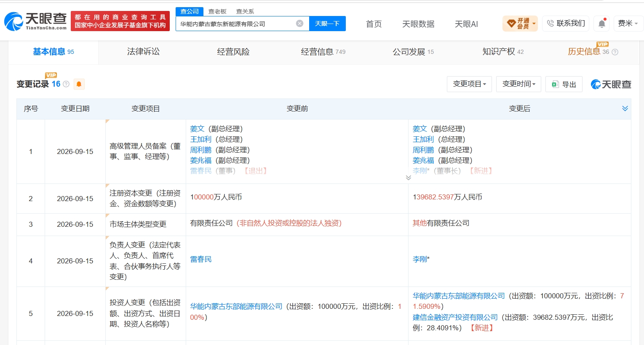Clear the search box with the X icon
The image size is (644, 345).
pyautogui.click(x=299, y=24)
